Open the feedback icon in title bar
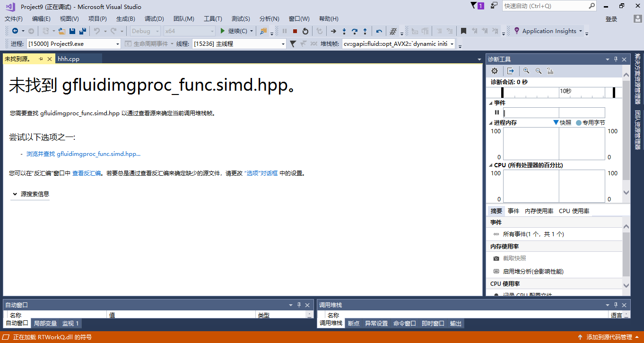 tap(494, 6)
